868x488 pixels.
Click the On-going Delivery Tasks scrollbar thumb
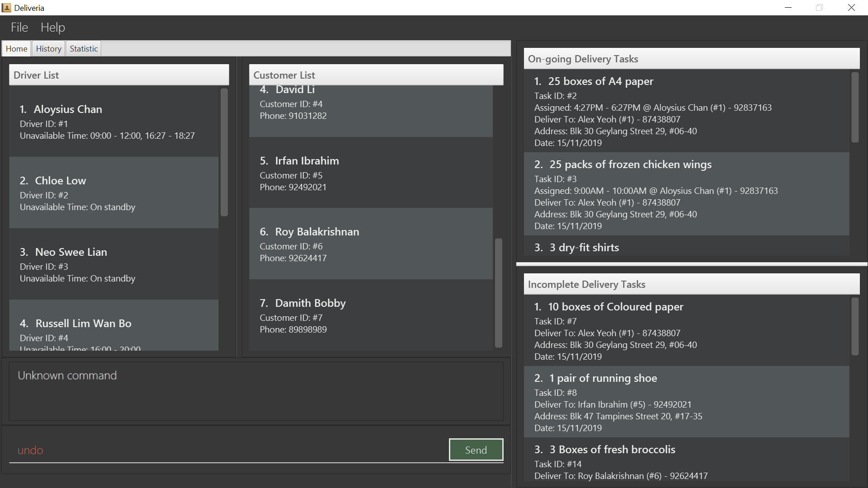(855, 108)
